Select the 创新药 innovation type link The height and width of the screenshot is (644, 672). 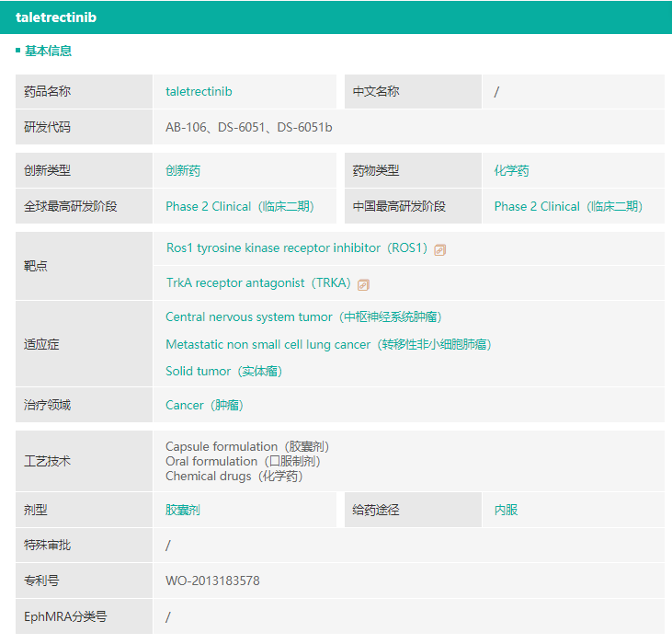point(183,171)
